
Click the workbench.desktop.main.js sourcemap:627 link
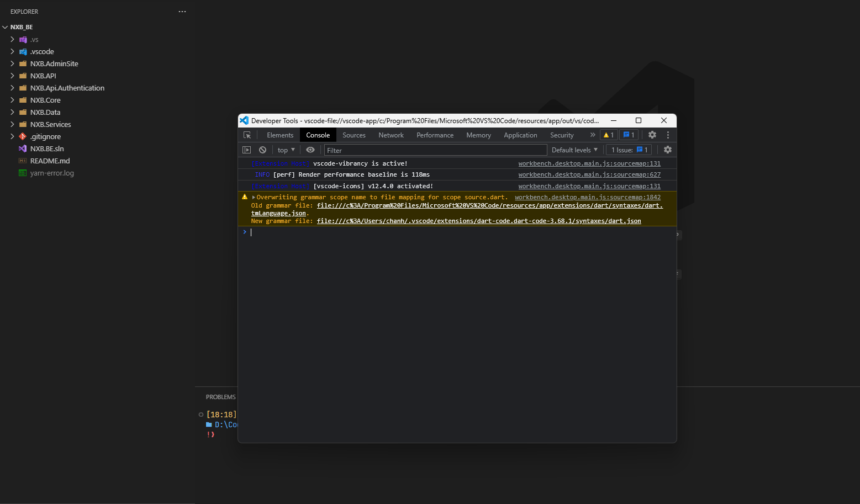click(589, 174)
